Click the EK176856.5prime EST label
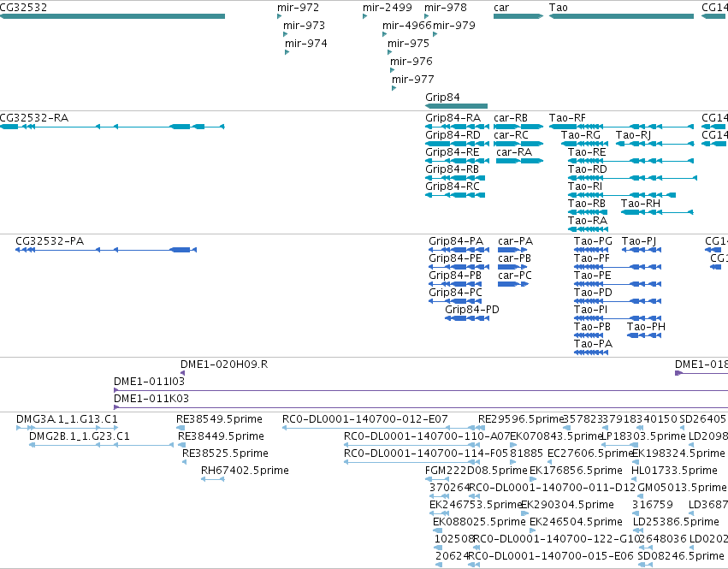 click(576, 471)
